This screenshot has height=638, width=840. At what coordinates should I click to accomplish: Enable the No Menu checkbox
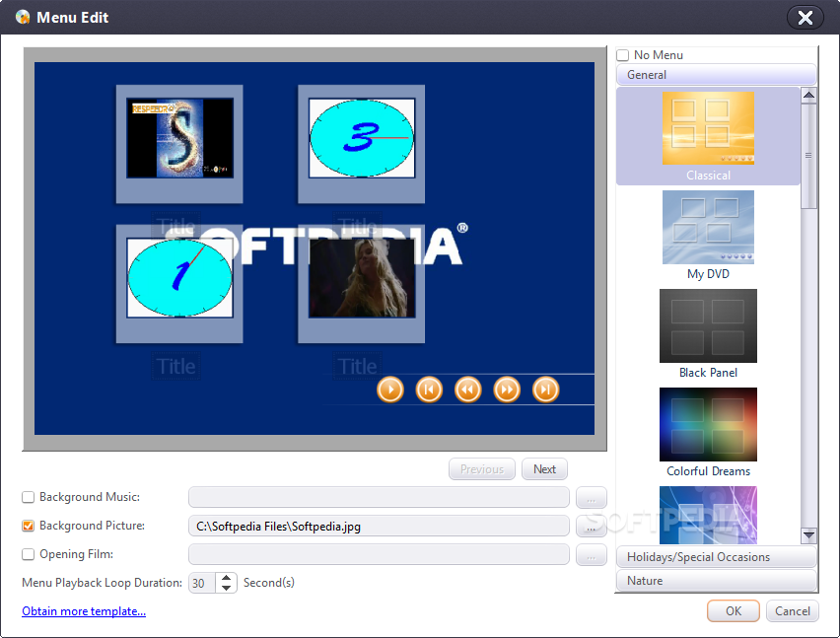point(622,55)
